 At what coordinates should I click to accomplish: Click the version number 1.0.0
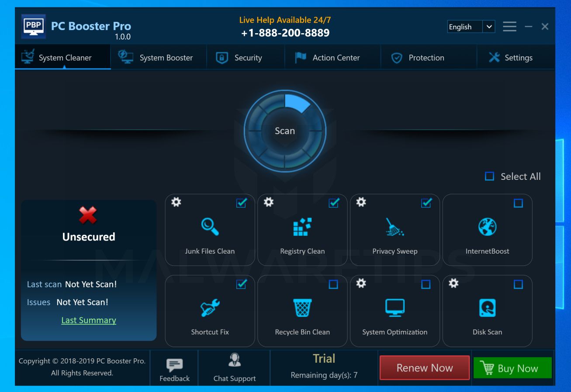click(x=123, y=37)
